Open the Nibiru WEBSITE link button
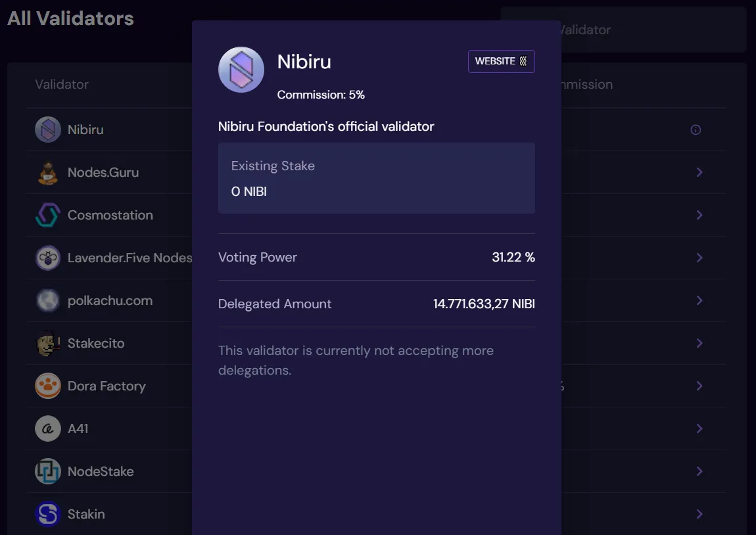 coord(501,61)
